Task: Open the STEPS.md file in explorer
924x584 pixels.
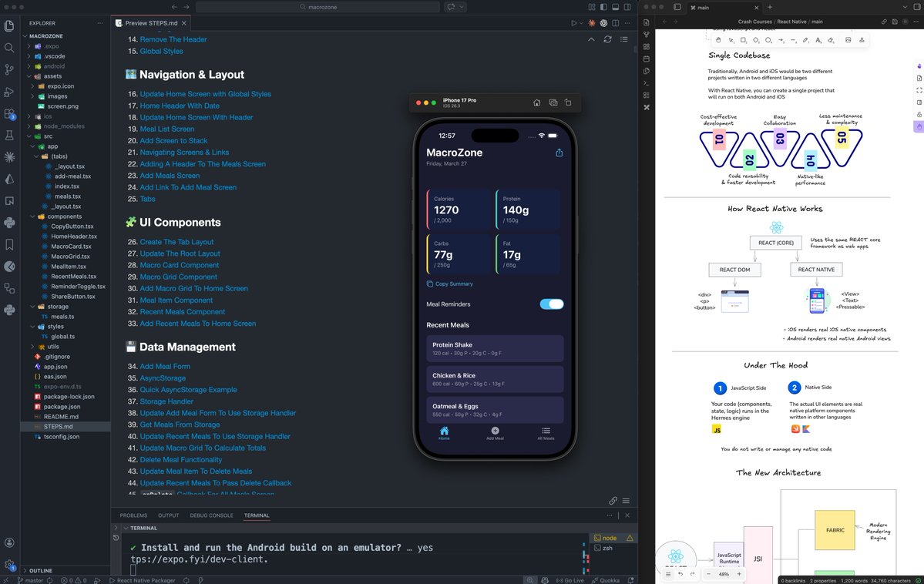Action: pyautogui.click(x=65, y=426)
